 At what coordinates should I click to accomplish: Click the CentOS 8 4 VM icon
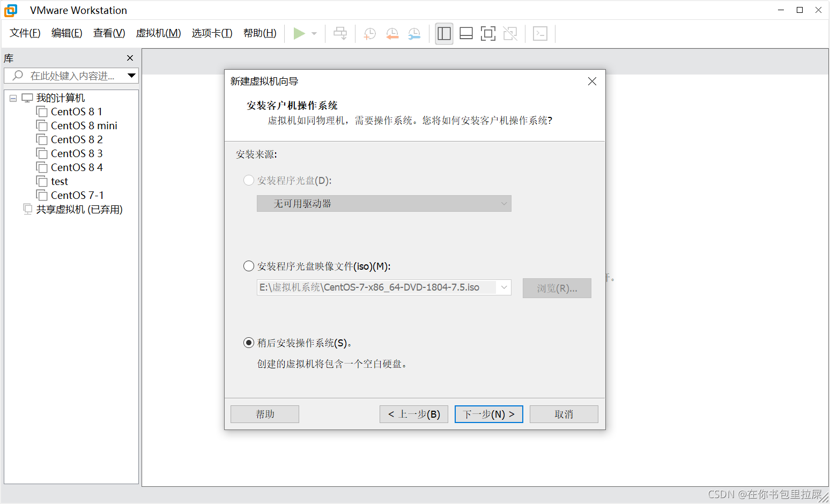[42, 167]
